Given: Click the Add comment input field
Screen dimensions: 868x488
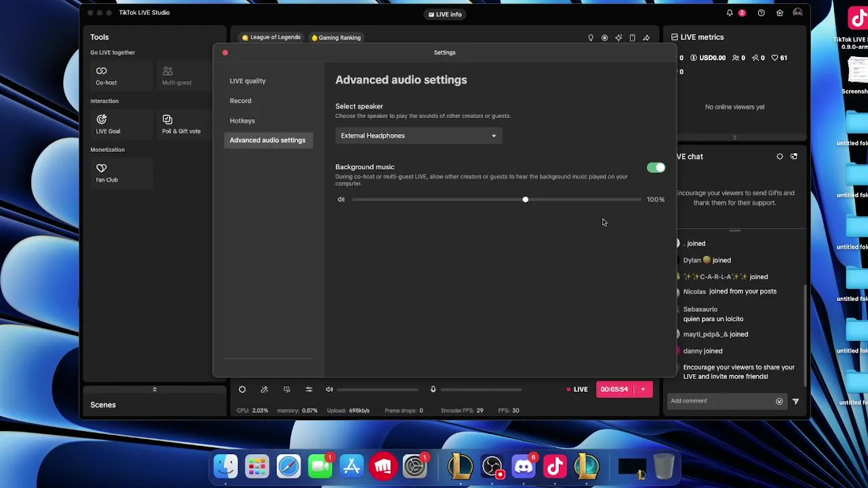Looking at the screenshot, I should click(x=722, y=401).
